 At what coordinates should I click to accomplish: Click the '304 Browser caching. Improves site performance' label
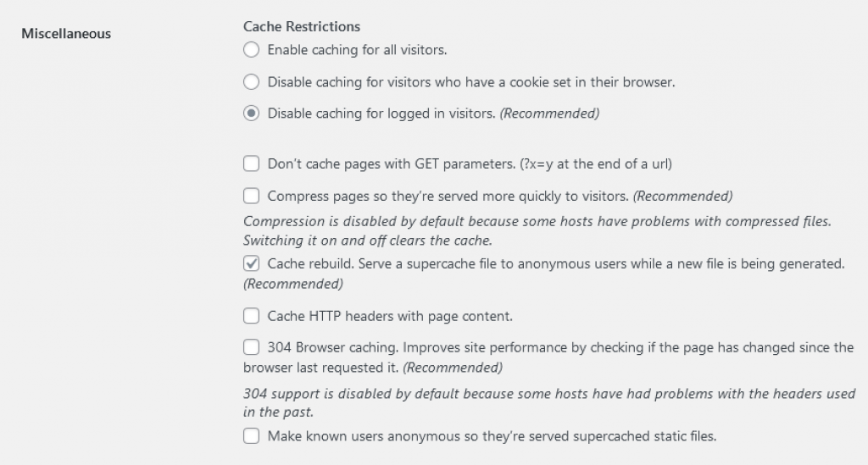548,357
